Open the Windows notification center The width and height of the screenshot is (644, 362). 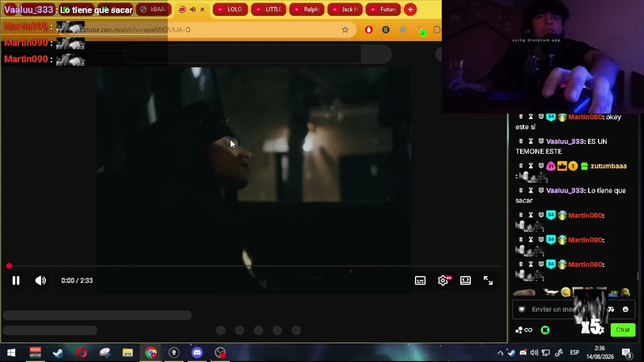[x=626, y=352]
